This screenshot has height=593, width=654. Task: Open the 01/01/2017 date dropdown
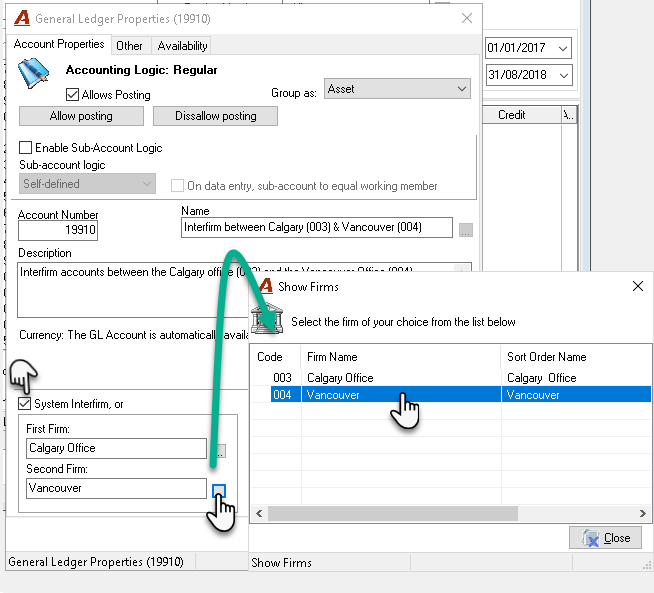pyautogui.click(x=563, y=48)
